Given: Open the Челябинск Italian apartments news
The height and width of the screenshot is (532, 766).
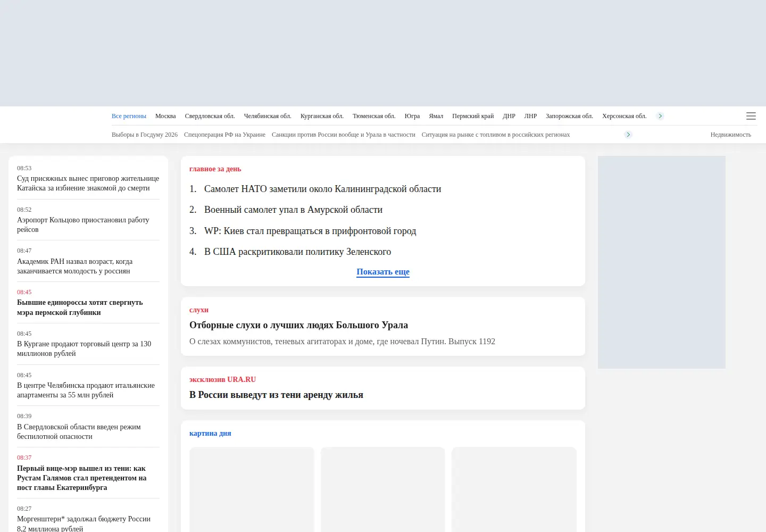Looking at the screenshot, I should (x=86, y=390).
